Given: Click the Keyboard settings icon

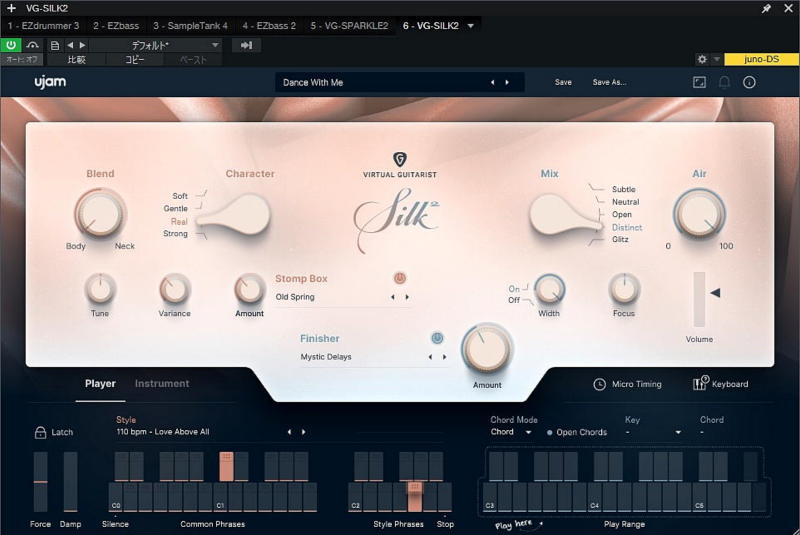Looking at the screenshot, I should click(700, 384).
